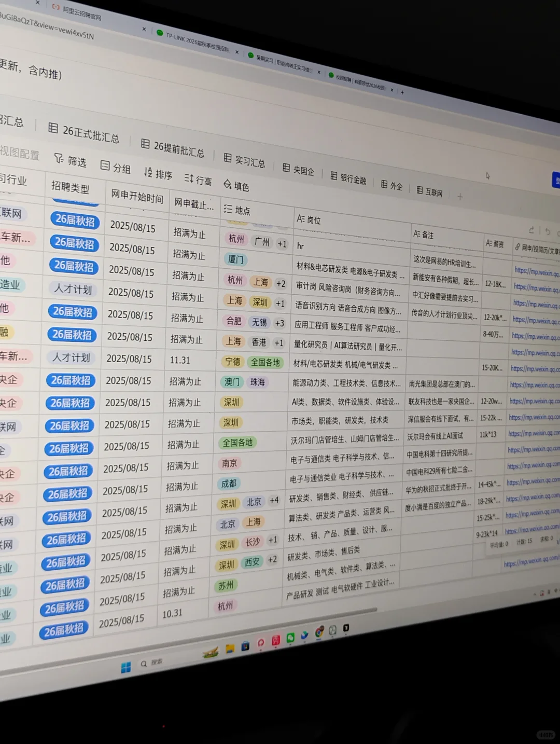Viewport: 560px width, 744px height.
Task: Switch to the 阿里云招聘官网 browser tab
Action: point(78,11)
